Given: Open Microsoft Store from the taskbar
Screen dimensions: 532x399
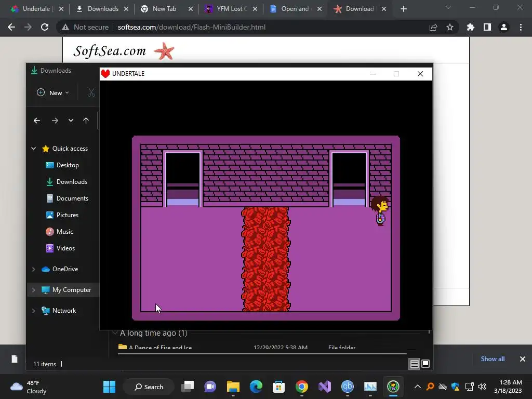Looking at the screenshot, I should point(278,387).
